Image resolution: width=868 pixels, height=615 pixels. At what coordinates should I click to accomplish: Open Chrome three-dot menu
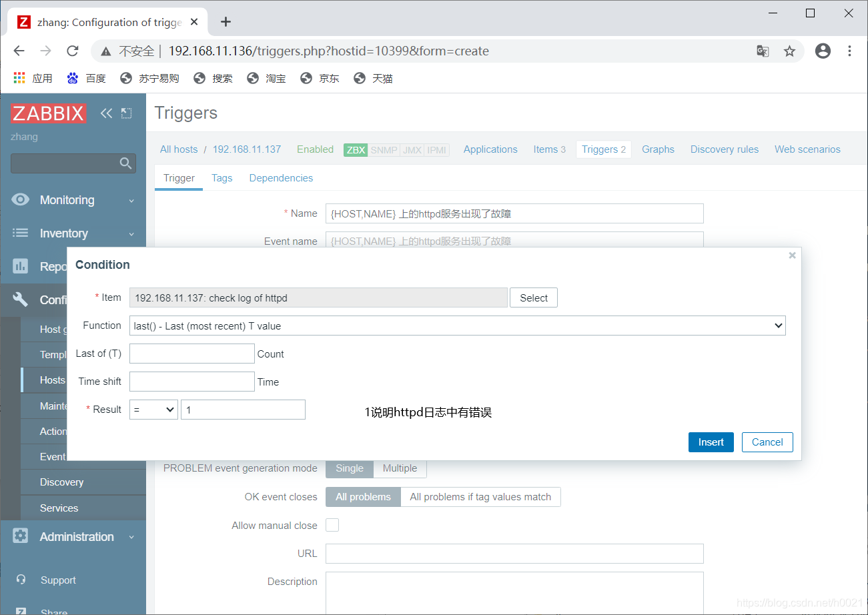tap(849, 51)
